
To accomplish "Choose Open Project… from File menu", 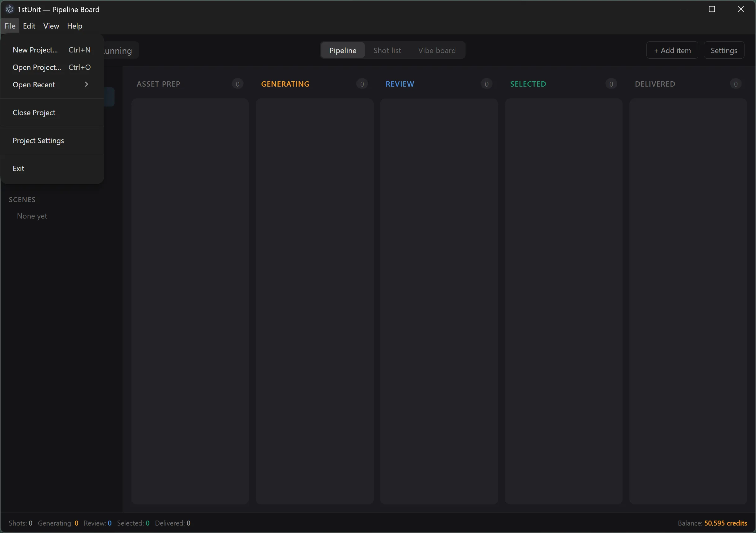I will click(x=52, y=67).
